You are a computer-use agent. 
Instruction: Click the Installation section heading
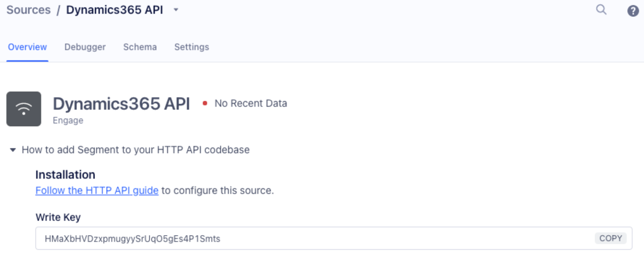click(x=65, y=174)
